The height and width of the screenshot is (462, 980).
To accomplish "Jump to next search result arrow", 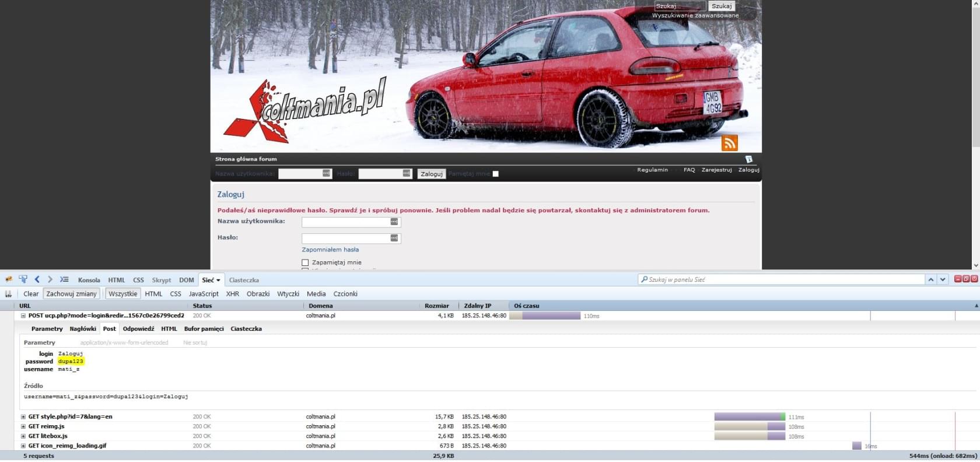I will pos(943,279).
